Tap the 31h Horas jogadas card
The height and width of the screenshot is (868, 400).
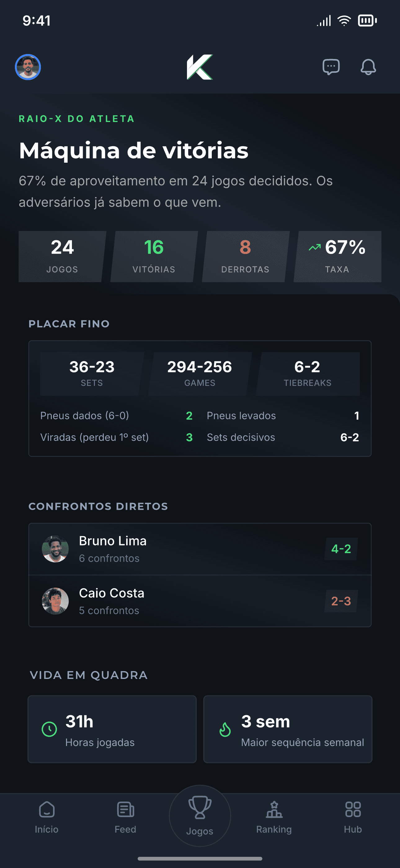112,729
